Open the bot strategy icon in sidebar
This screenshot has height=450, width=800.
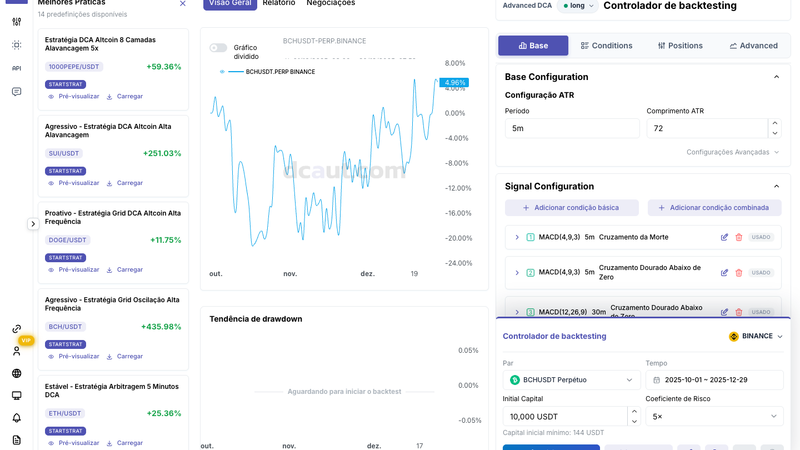[16, 45]
